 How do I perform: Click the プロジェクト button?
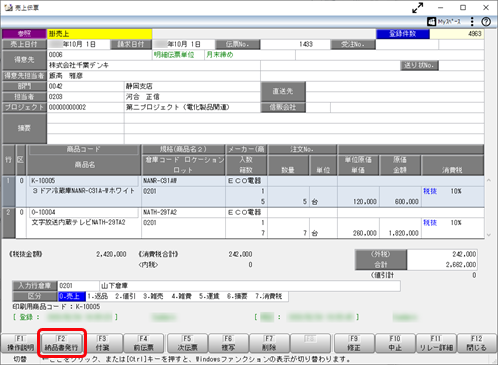coord(24,107)
